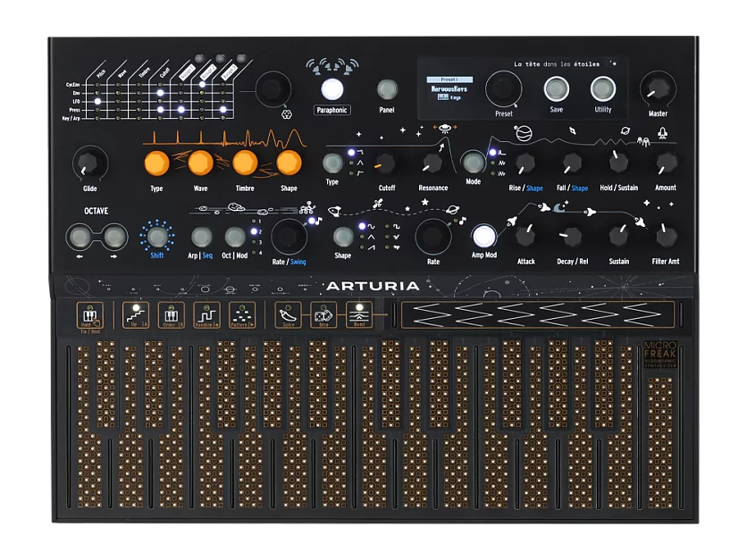Click the Panel button
Viewport: 747px width, 560px height.
pyautogui.click(x=387, y=89)
